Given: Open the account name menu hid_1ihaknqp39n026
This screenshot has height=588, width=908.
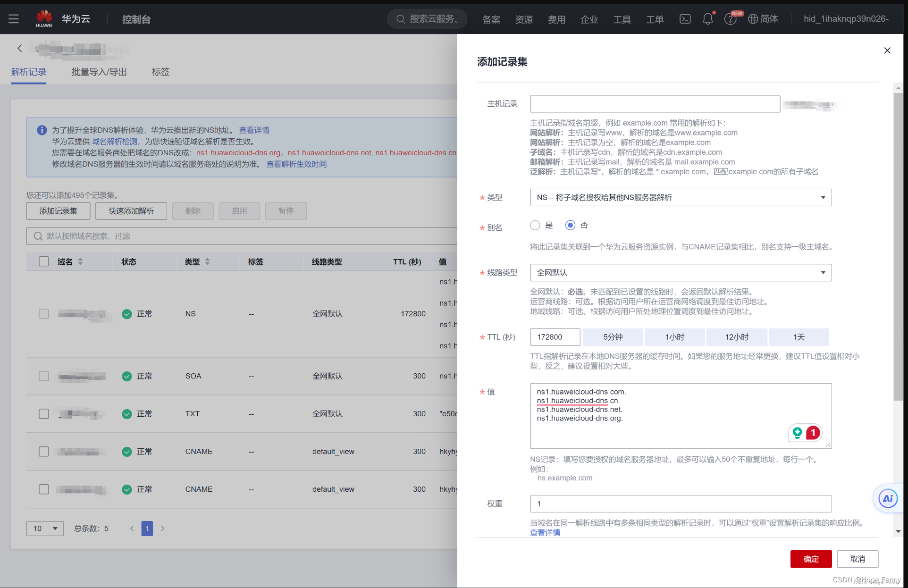Looking at the screenshot, I should coord(846,19).
